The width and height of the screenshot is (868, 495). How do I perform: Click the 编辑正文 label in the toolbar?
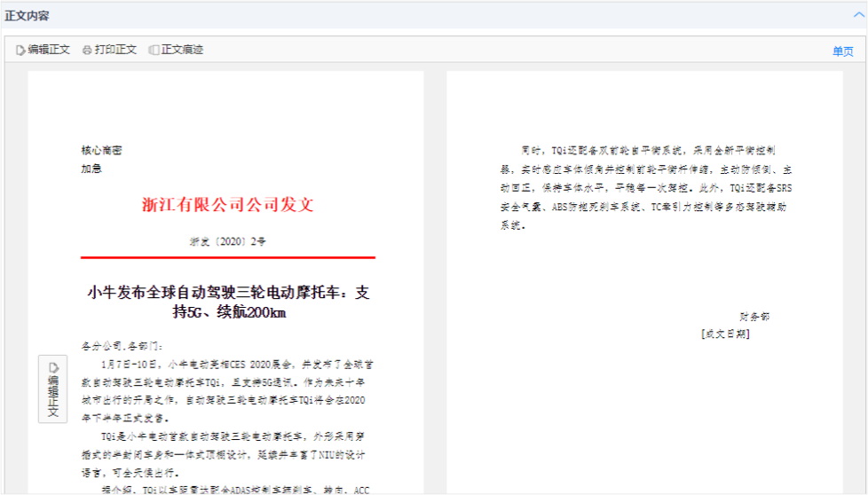click(x=48, y=51)
